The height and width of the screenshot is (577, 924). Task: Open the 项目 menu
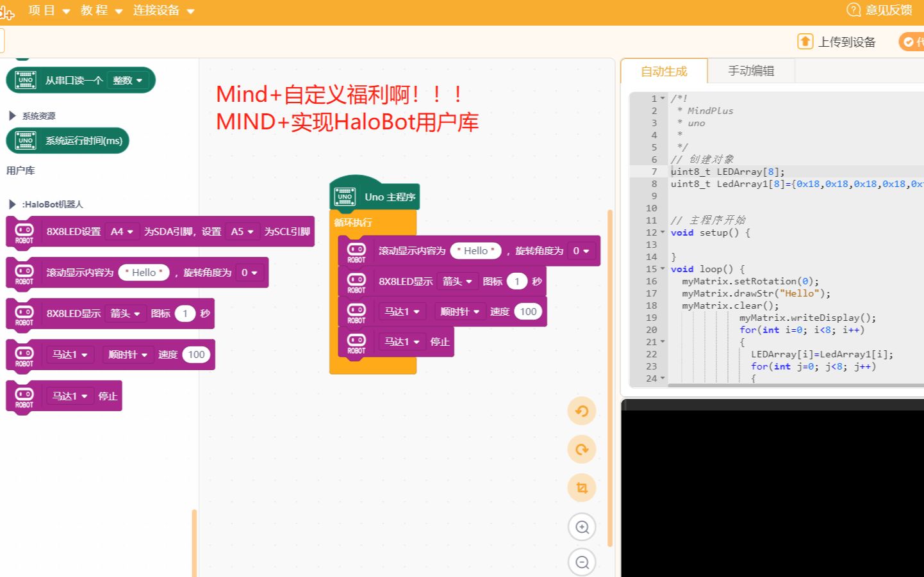pyautogui.click(x=49, y=10)
